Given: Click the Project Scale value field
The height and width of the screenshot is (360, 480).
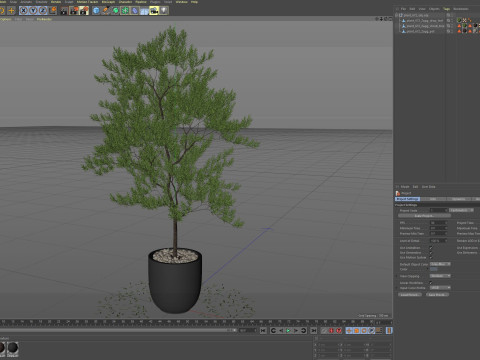Looking at the screenshot, I should coord(438,210).
